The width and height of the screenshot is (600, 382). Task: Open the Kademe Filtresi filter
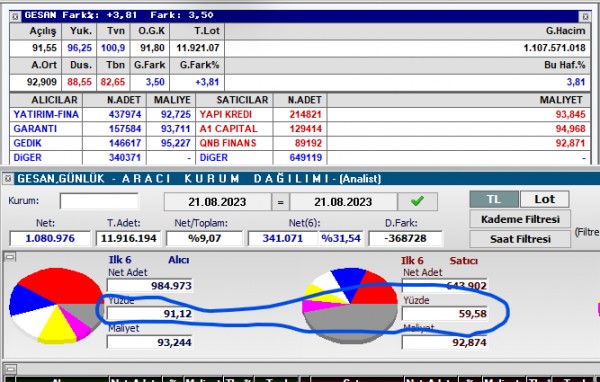(x=520, y=219)
